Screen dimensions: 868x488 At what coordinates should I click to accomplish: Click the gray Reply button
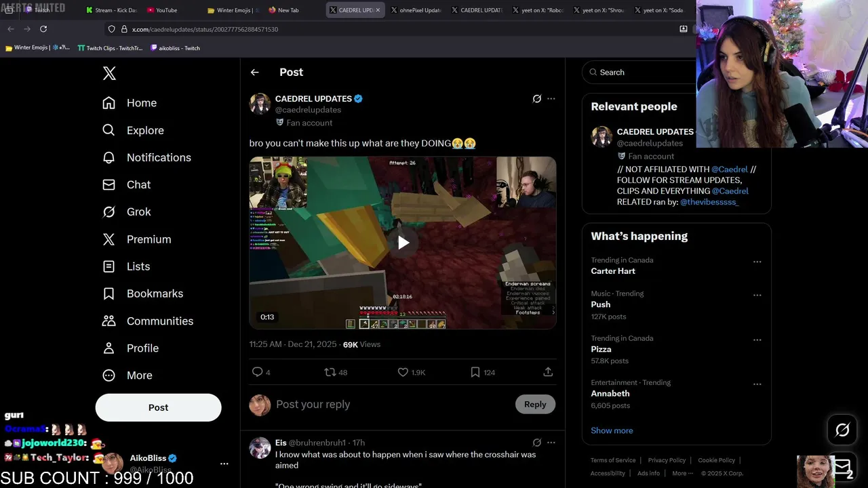pyautogui.click(x=535, y=405)
